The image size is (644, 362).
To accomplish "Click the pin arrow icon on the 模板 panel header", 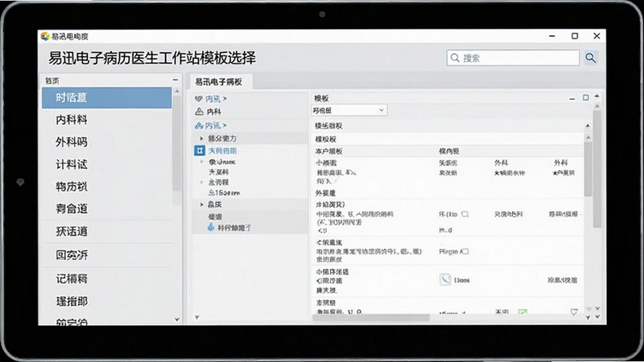I will pyautogui.click(x=597, y=96).
